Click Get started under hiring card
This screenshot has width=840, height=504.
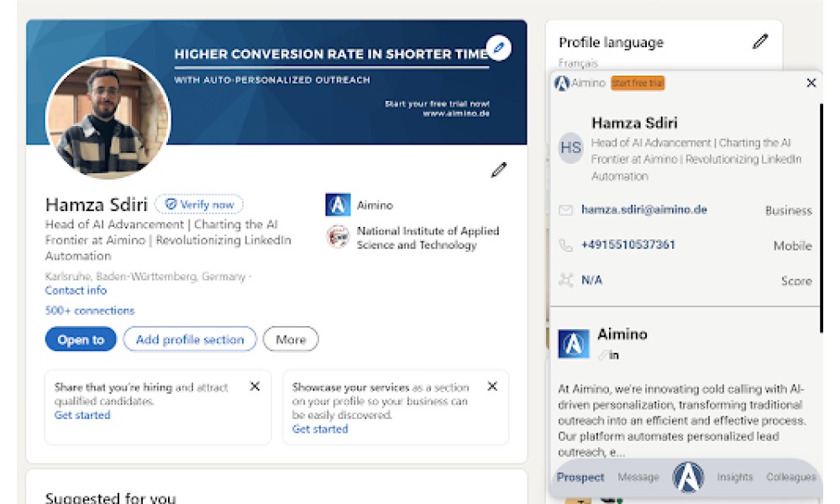(x=82, y=415)
